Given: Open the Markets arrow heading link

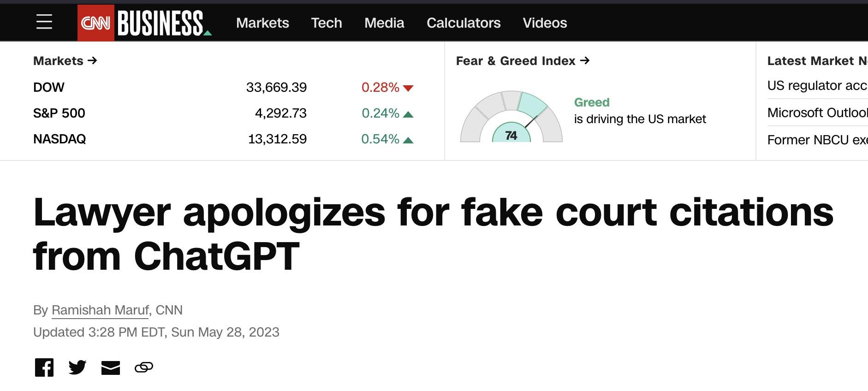Looking at the screenshot, I should coord(65,61).
